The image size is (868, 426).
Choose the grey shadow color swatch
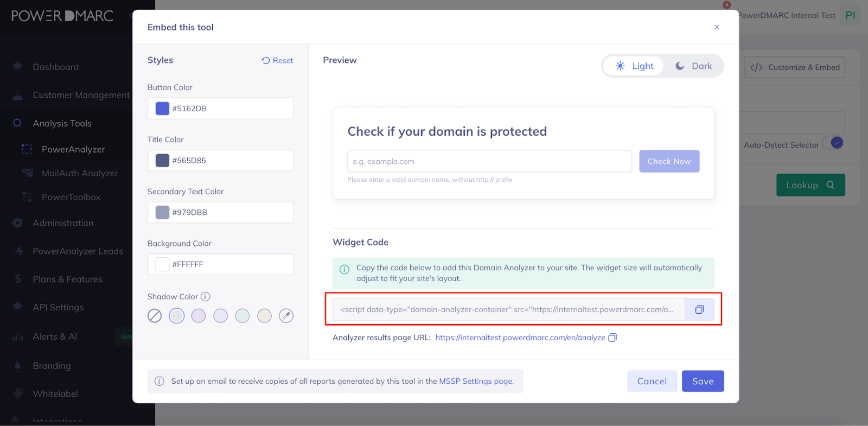[176, 315]
